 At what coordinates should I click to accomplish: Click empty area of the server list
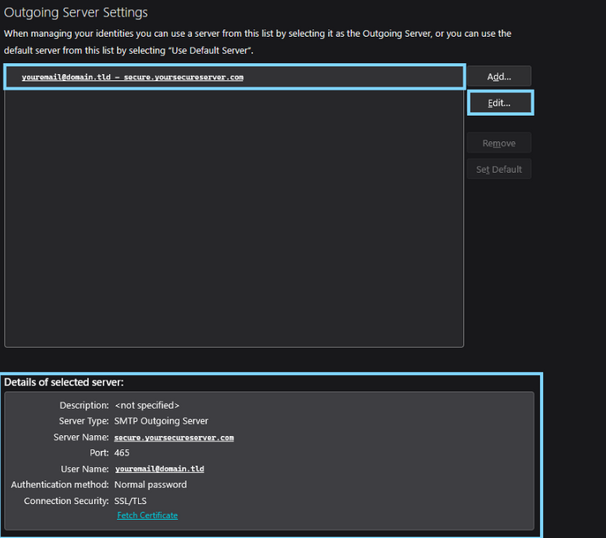pyautogui.click(x=234, y=220)
